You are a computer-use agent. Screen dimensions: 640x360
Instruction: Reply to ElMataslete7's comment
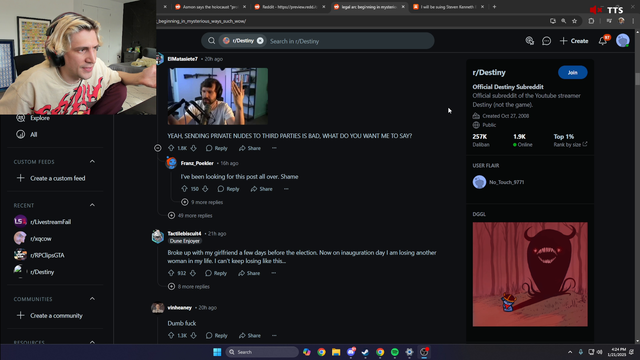(x=217, y=148)
